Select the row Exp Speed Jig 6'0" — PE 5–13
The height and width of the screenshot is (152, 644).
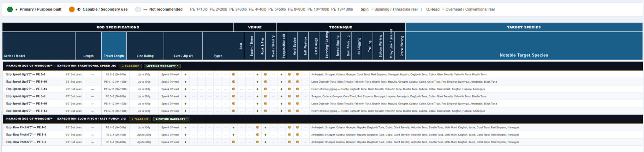[323, 111]
